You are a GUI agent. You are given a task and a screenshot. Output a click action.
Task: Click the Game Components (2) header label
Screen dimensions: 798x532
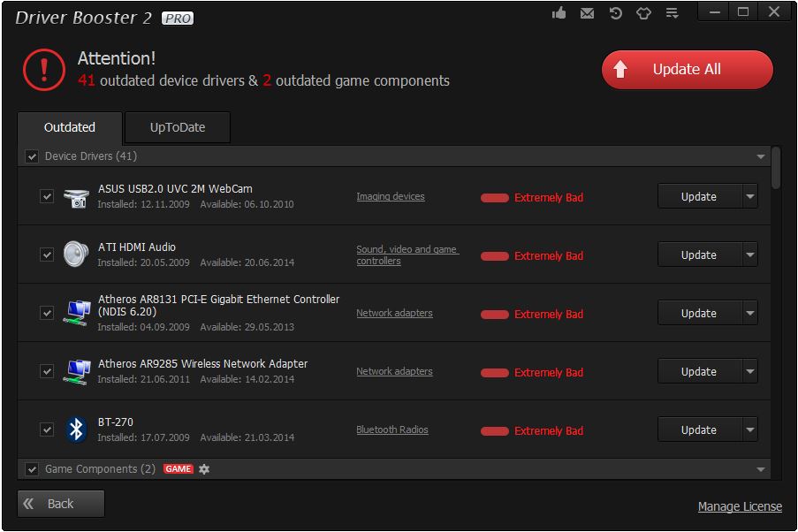pos(100,469)
